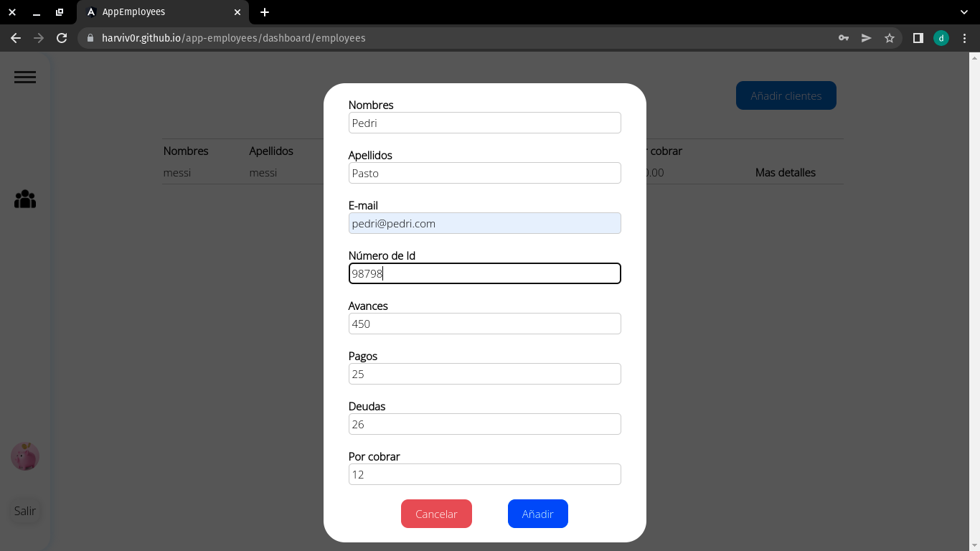Open the hamburger menu in the sidebar
This screenshot has height=551, width=980.
[x=25, y=77]
